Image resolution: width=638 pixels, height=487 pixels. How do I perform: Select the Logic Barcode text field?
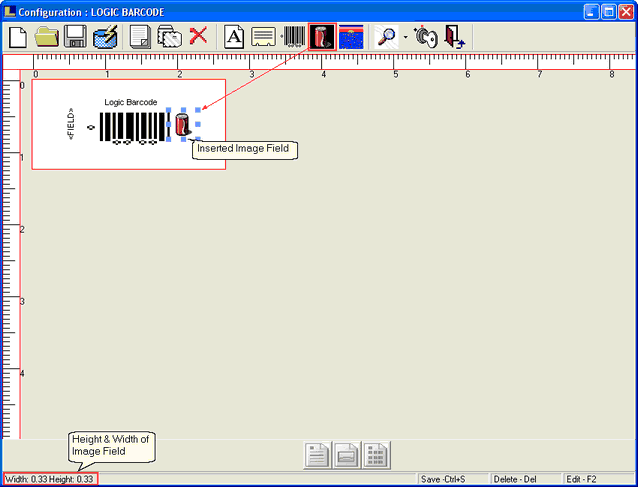[x=131, y=102]
